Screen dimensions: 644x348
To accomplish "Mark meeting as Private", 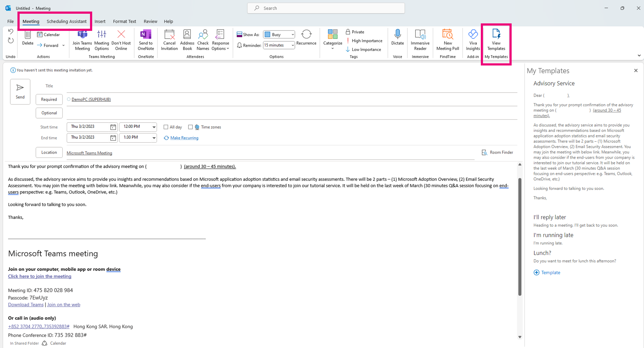I will click(x=355, y=32).
